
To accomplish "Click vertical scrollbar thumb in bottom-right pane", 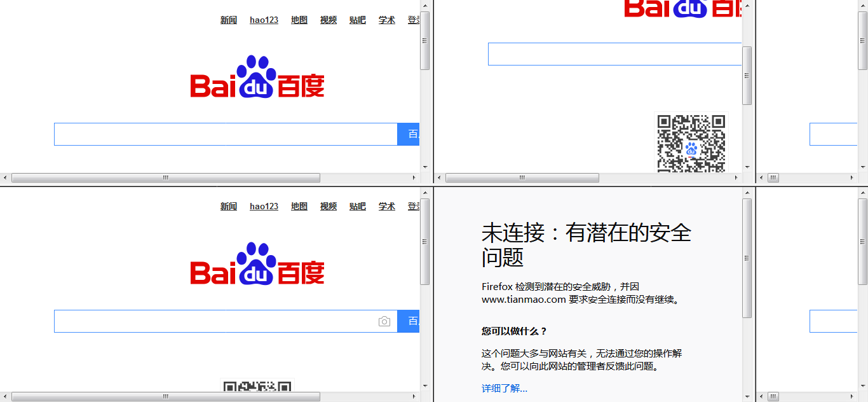I will click(863, 242).
